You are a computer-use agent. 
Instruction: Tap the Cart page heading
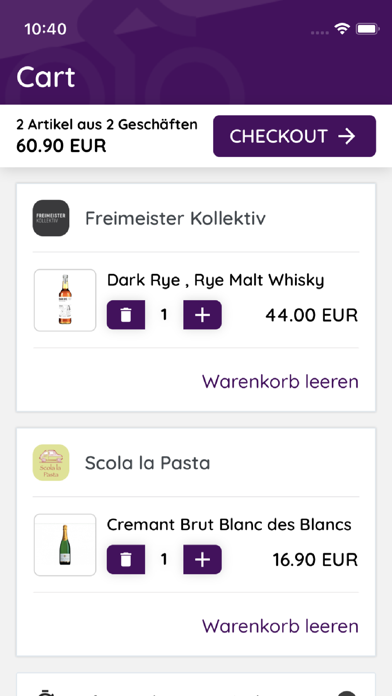point(46,77)
